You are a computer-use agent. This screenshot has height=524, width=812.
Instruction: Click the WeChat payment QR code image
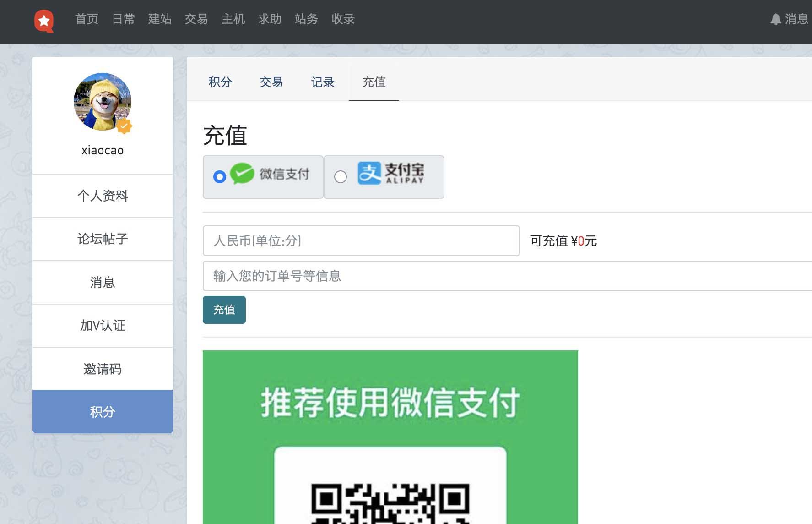point(390,503)
